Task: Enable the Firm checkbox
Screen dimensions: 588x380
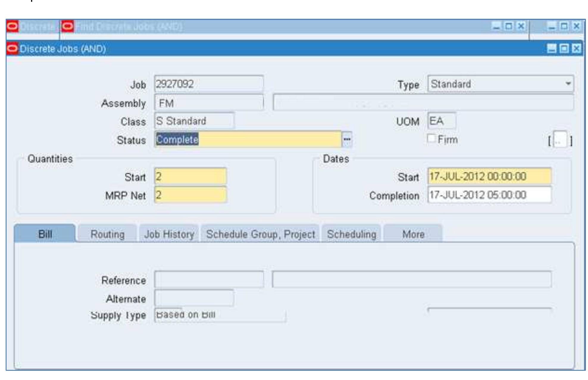Action: pyautogui.click(x=431, y=139)
